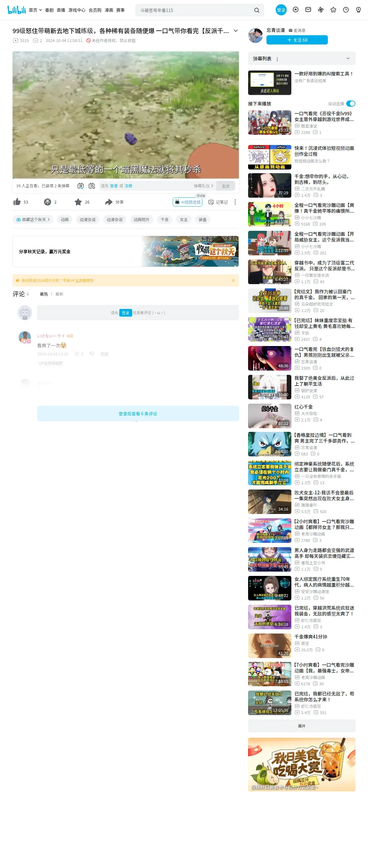Open 弹幕礼仪 etiquette link arrow
Viewport: 368px width, 868px height.
204,186
